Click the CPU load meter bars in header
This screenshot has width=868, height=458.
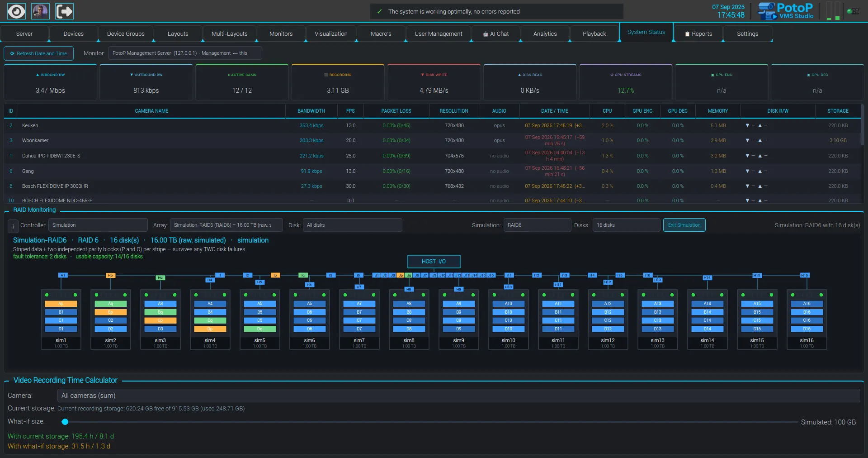click(833, 11)
